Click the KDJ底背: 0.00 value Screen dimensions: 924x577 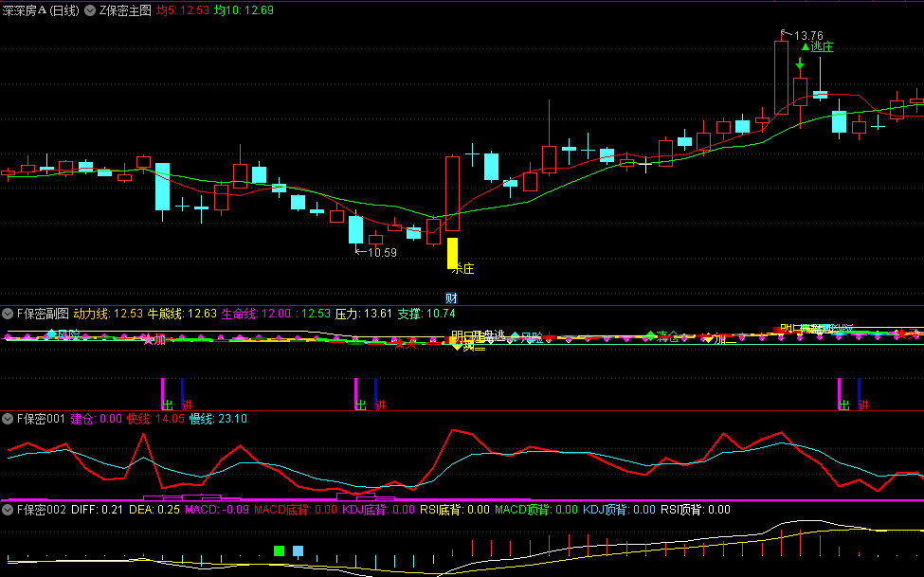coord(379,510)
